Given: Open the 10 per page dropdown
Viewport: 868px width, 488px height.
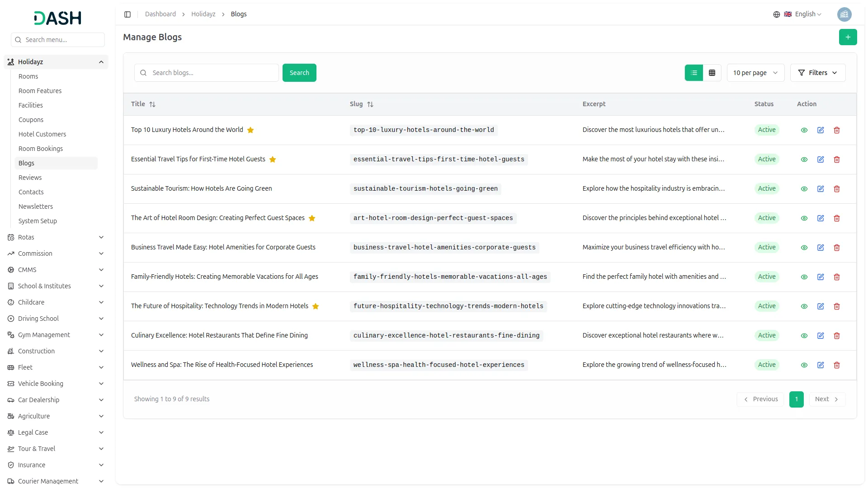Looking at the screenshot, I should coord(755,73).
